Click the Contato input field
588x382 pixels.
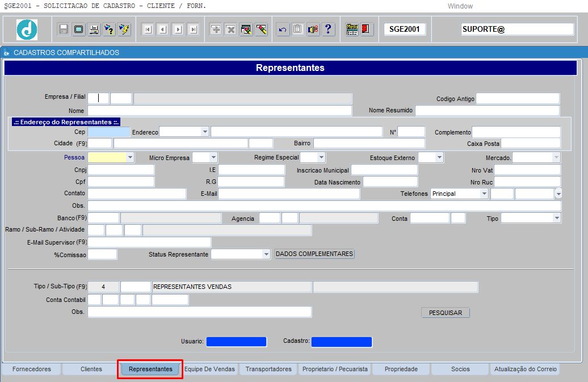[x=137, y=194]
